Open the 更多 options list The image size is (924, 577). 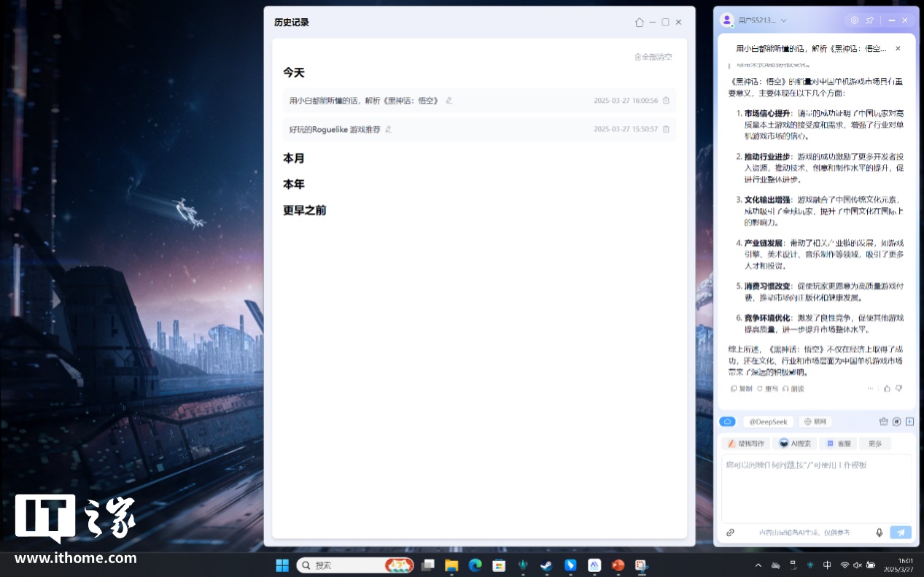coord(875,444)
